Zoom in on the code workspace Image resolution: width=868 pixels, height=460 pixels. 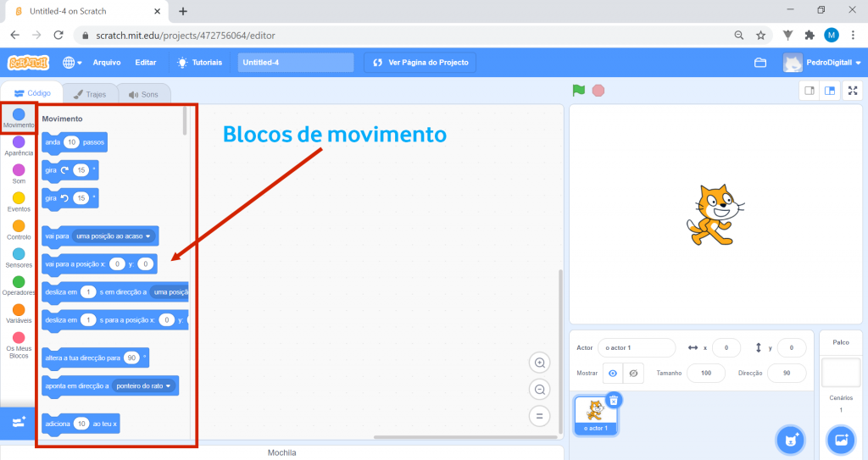[540, 363]
